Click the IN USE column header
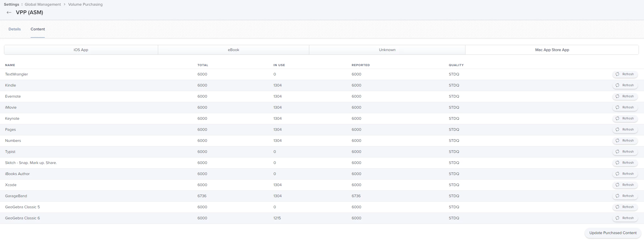The image size is (644, 246). click(279, 65)
